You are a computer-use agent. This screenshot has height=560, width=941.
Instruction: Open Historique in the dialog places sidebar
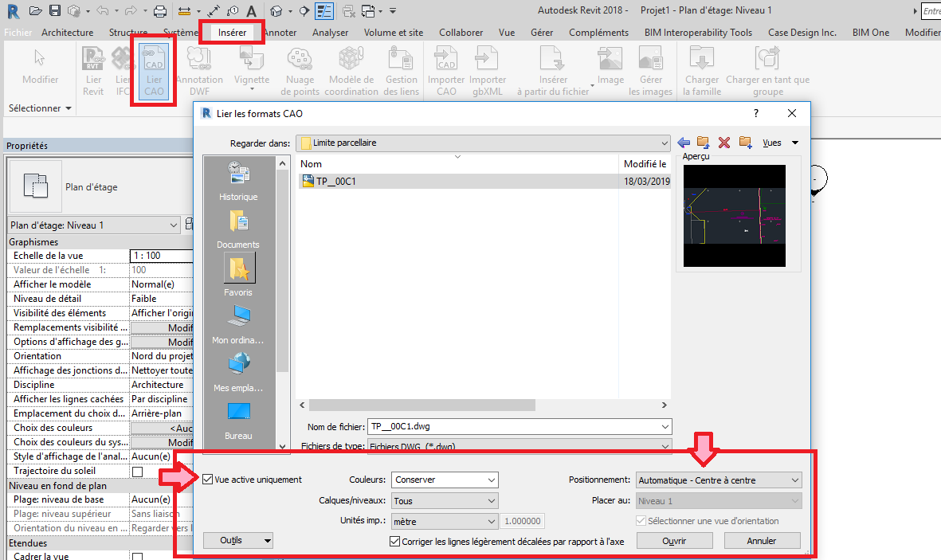coord(238,182)
